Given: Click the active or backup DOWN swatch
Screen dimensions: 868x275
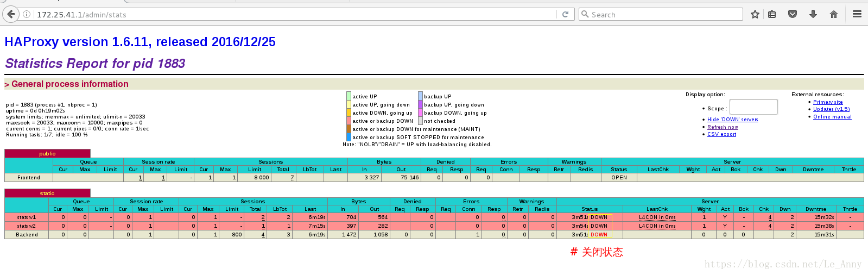Looking at the screenshot, I should pos(349,121).
